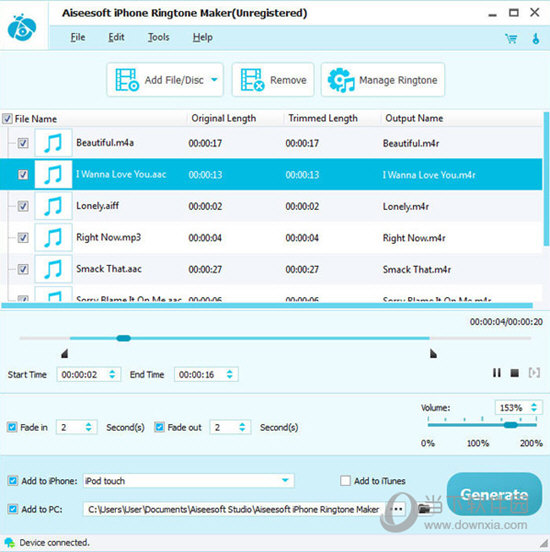Click the Fade in seconds stepper
The image size is (550, 552).
pos(88,427)
